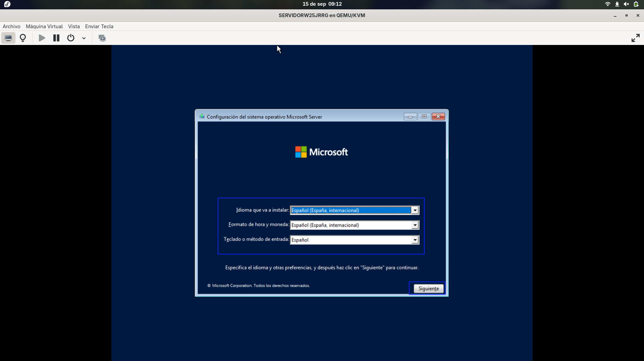This screenshot has width=644, height=361.
Task: Minimize the QEMU/KVM window
Action: [615, 15]
